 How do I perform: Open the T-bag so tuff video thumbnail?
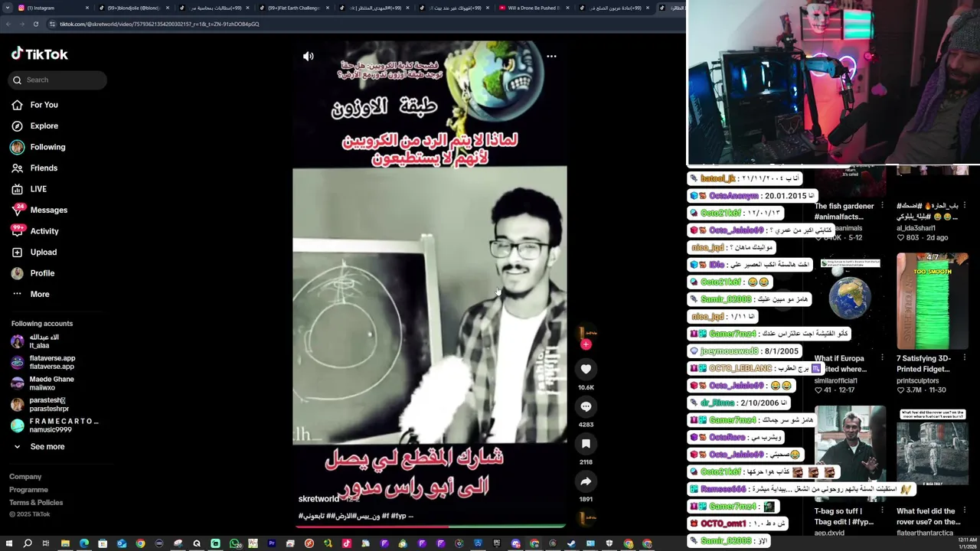pyautogui.click(x=850, y=455)
